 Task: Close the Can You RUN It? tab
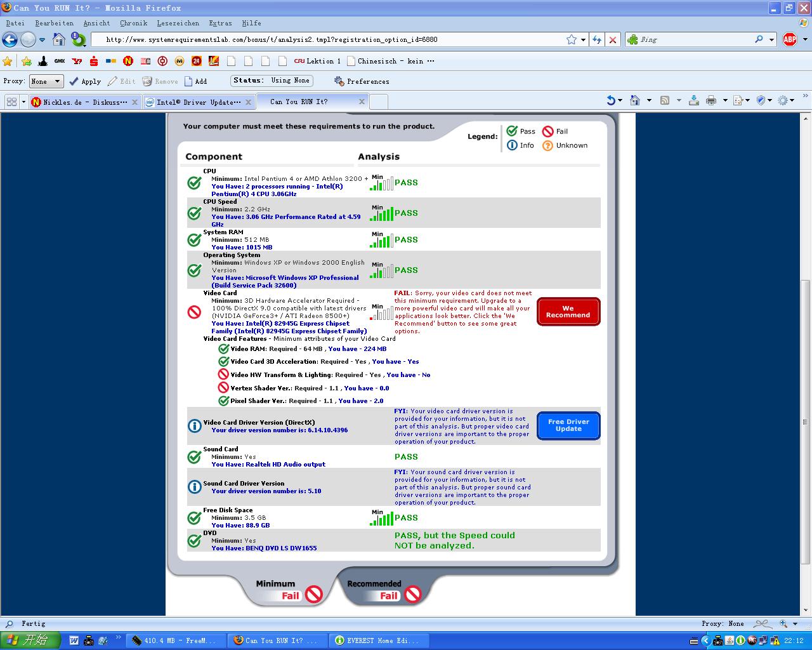(x=362, y=102)
